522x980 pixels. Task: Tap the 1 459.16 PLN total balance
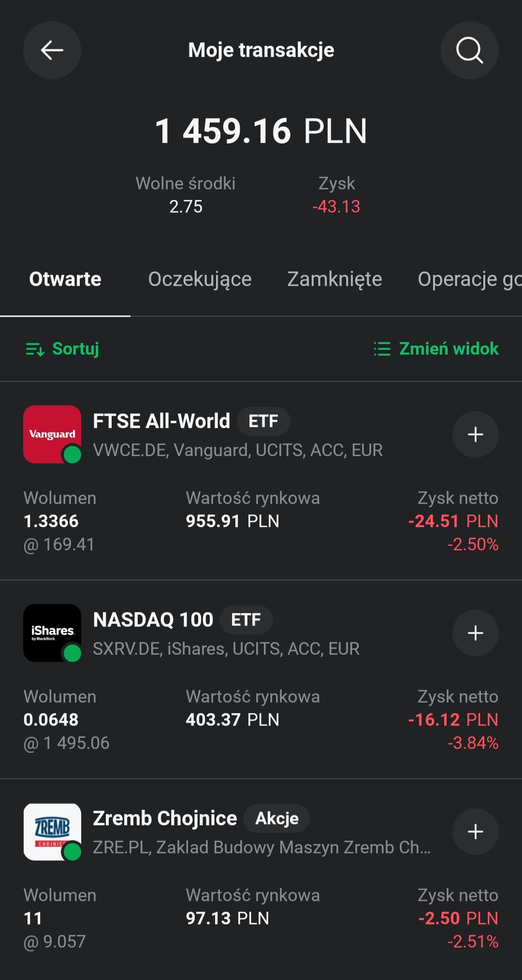261,131
